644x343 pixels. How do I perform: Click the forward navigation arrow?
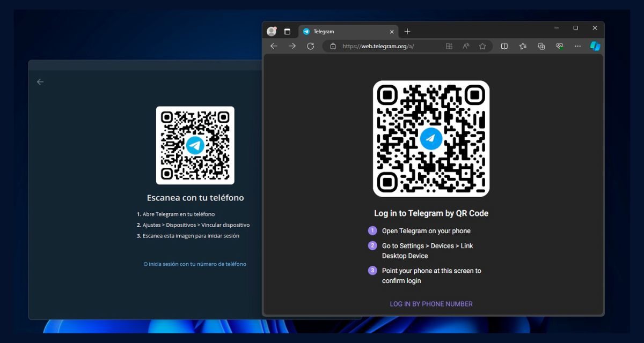click(x=292, y=46)
